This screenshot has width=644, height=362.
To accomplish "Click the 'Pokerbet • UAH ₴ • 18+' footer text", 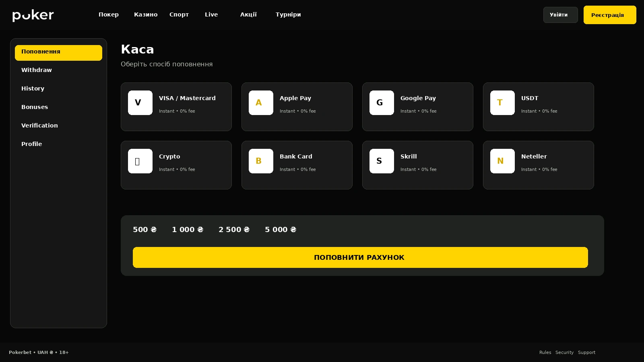I will (x=39, y=352).
